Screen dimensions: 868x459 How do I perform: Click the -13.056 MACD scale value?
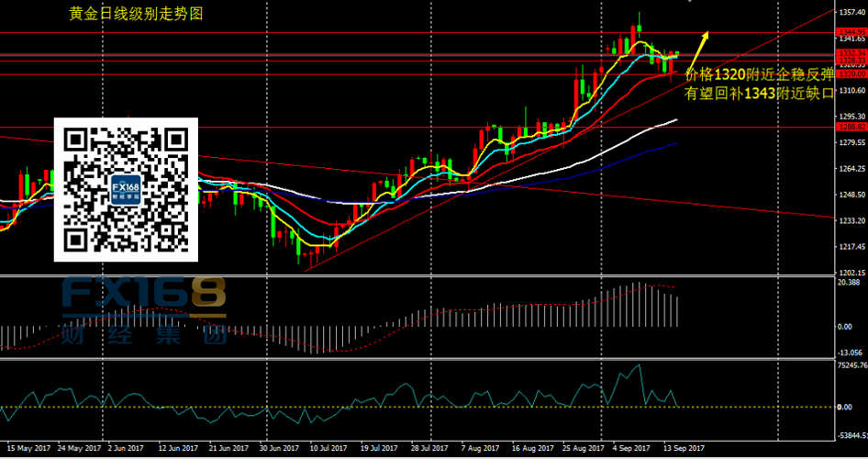pos(849,353)
